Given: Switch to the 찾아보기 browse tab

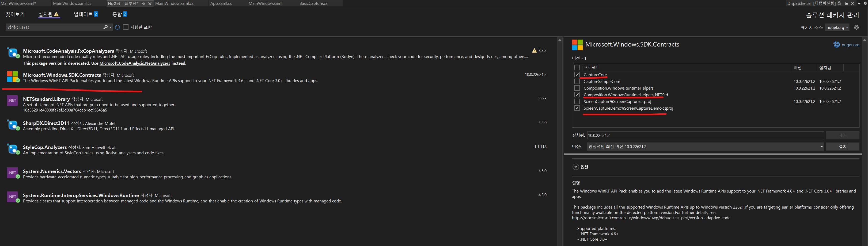Looking at the screenshot, I should (x=15, y=14).
